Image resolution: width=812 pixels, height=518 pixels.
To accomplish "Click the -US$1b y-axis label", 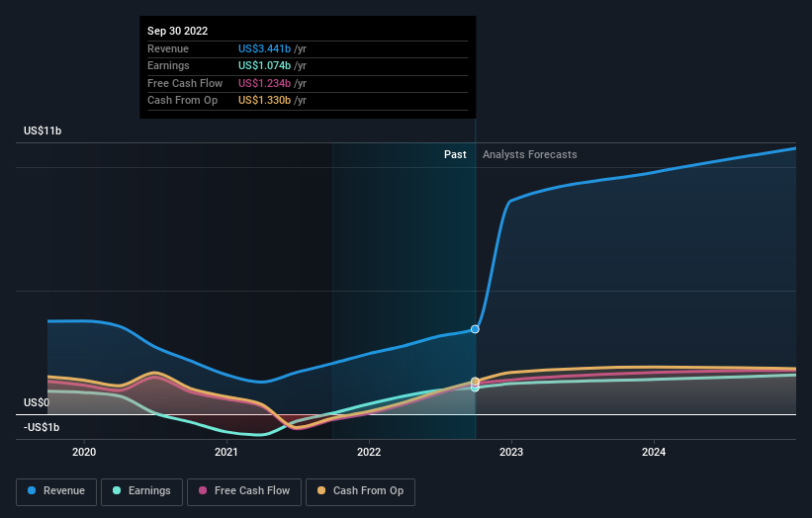I will tap(42, 427).
